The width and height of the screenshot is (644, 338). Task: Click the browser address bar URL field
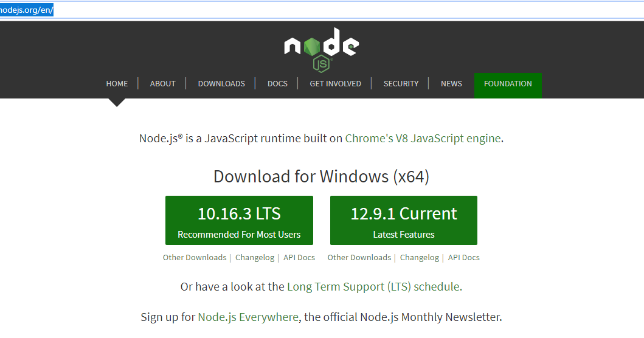click(322, 10)
